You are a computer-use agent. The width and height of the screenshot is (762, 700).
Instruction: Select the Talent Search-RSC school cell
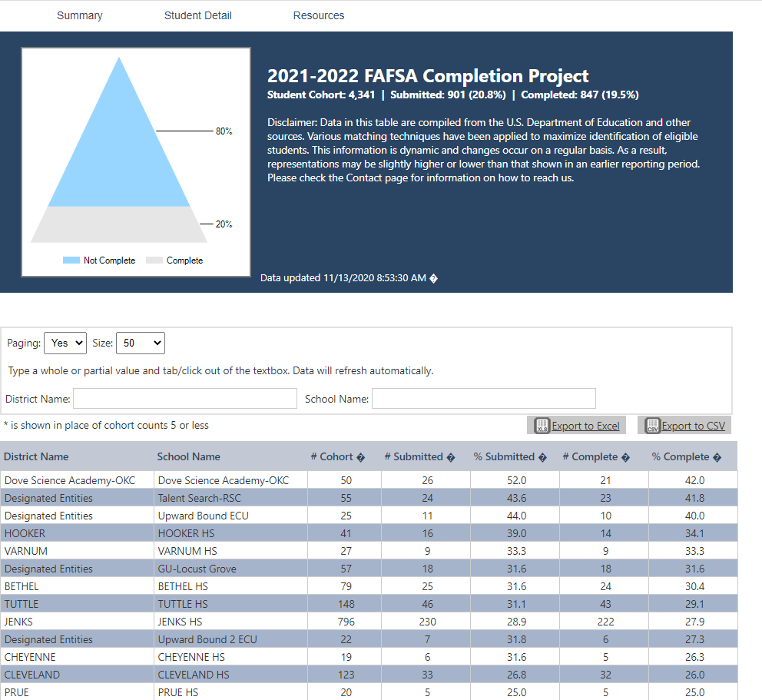point(231,498)
